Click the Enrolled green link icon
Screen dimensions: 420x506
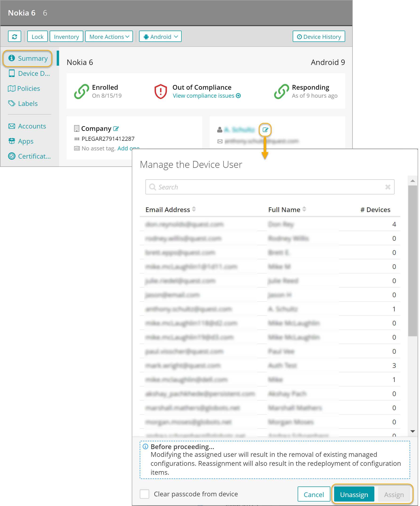tap(81, 92)
